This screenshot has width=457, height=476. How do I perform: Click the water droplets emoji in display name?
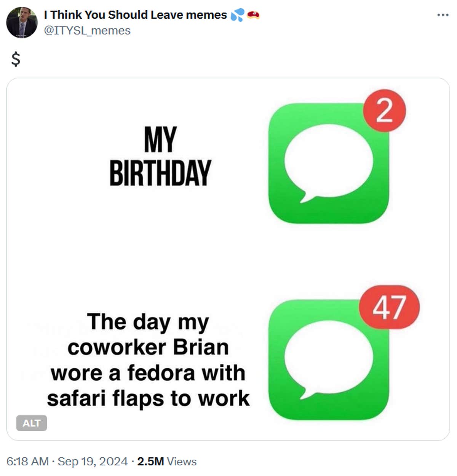click(x=236, y=14)
